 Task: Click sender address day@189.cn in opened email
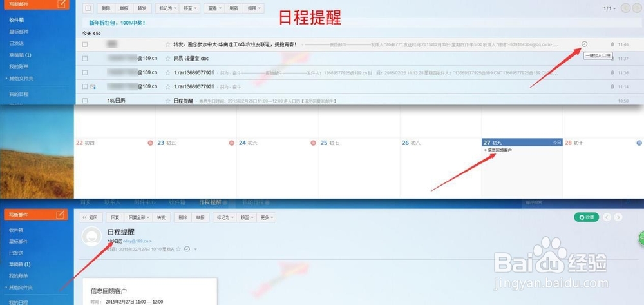pyautogui.click(x=137, y=241)
